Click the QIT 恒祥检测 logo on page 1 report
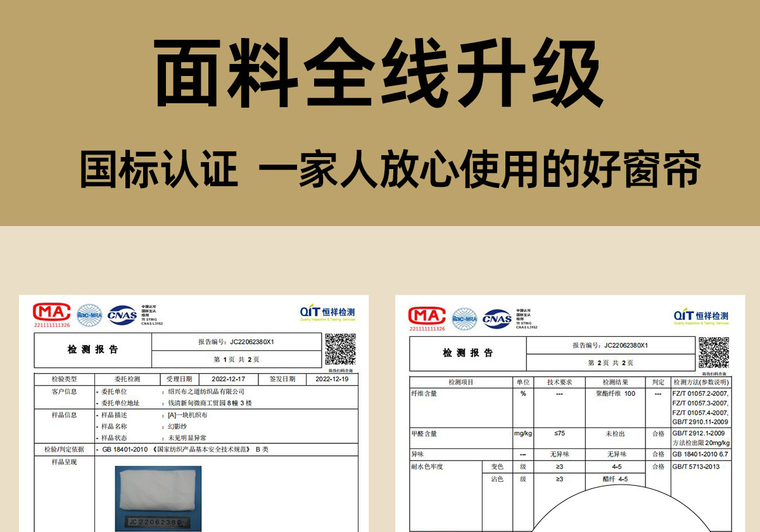This screenshot has height=532, width=760. click(327, 313)
